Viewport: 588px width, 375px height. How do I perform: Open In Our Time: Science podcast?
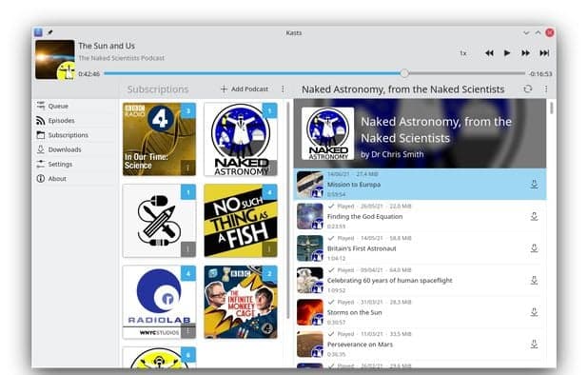[x=159, y=139]
